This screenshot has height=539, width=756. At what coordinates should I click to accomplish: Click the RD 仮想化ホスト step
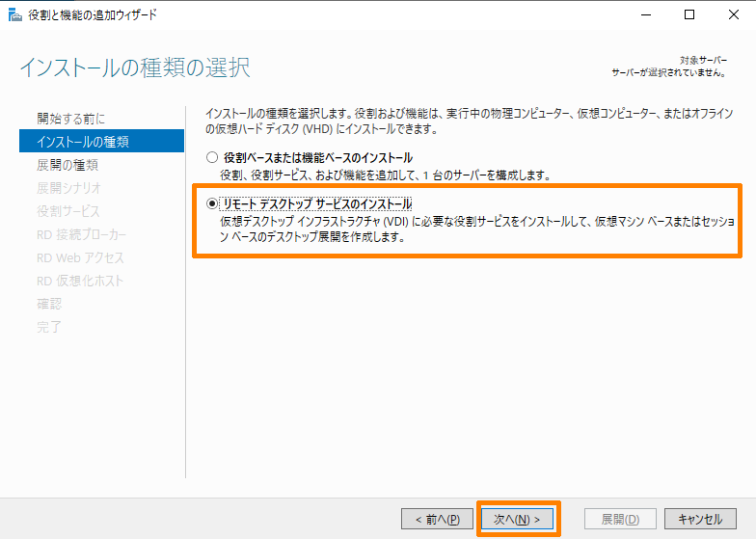click(x=80, y=281)
